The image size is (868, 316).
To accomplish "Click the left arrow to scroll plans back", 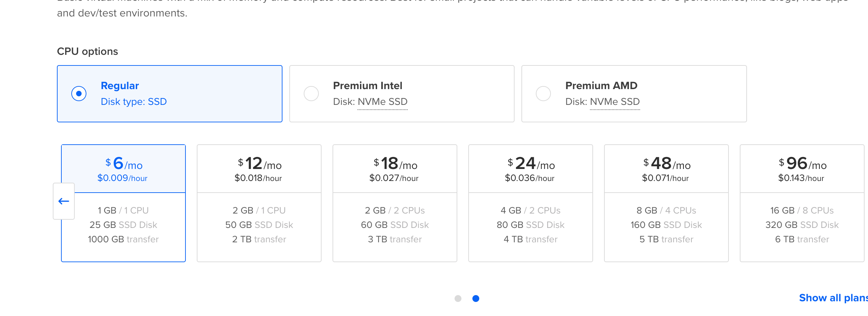I will click(64, 201).
